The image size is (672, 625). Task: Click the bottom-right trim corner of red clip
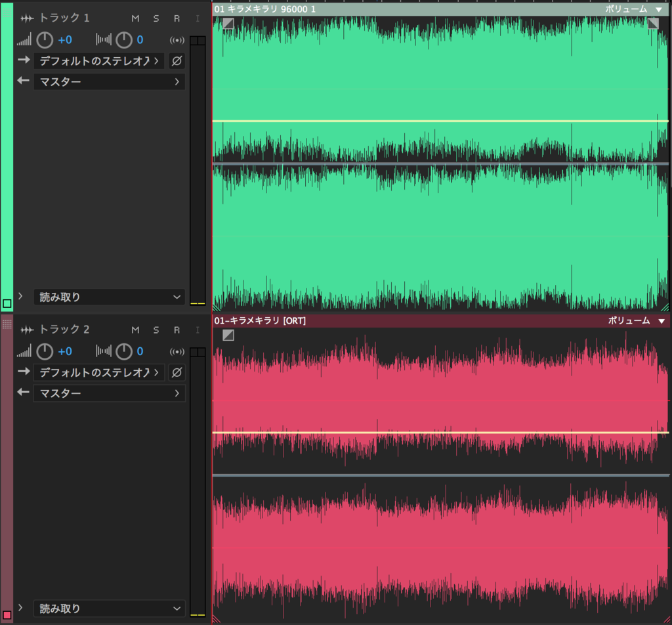pos(665,619)
